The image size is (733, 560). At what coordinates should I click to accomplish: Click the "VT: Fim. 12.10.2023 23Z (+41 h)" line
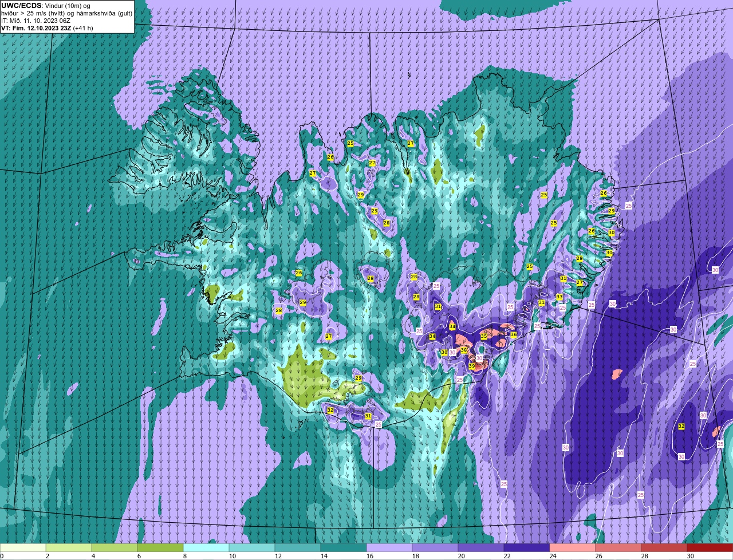click(x=47, y=28)
